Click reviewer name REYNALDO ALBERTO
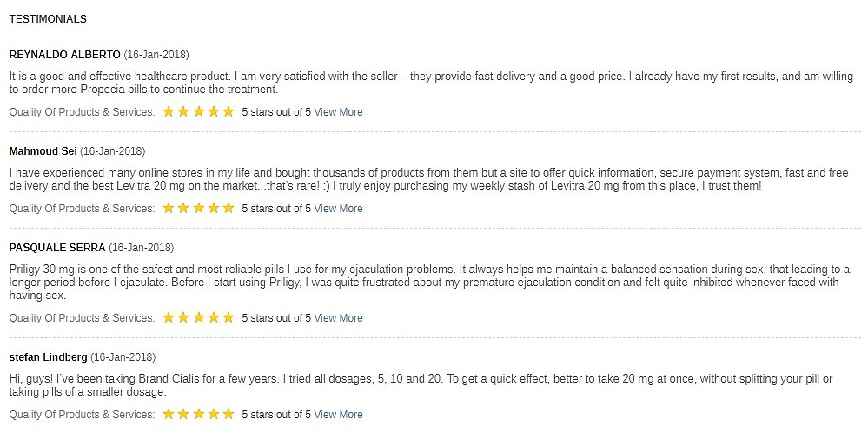Screen dimensions: 868x433 coord(64,55)
